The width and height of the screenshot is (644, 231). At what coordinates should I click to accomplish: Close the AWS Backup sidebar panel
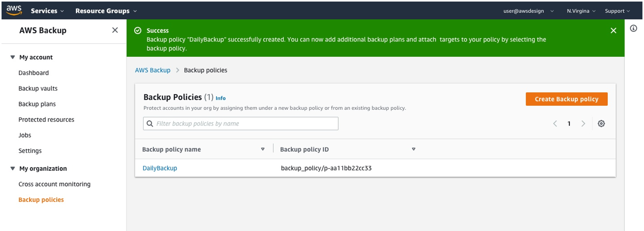[x=115, y=30]
